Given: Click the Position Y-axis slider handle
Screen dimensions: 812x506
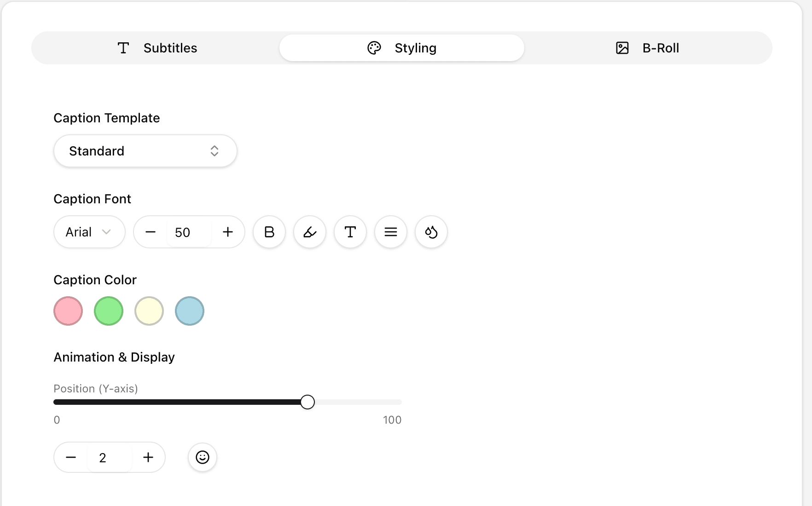Looking at the screenshot, I should pyautogui.click(x=307, y=402).
